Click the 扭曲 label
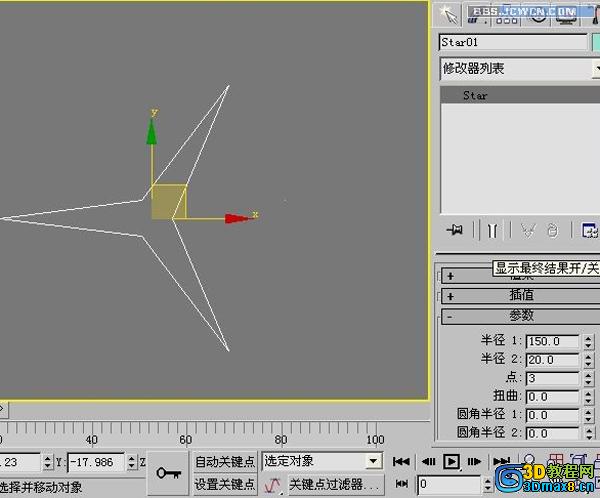 507,396
